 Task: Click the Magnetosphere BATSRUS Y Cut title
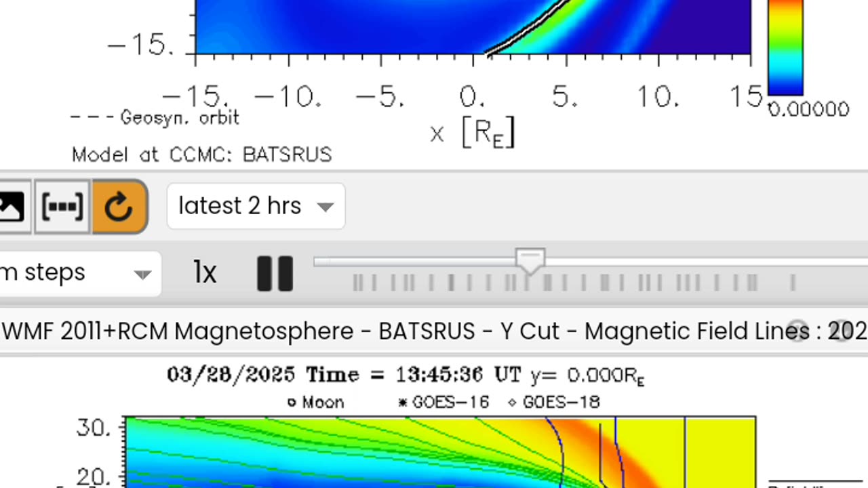pyautogui.click(x=434, y=331)
